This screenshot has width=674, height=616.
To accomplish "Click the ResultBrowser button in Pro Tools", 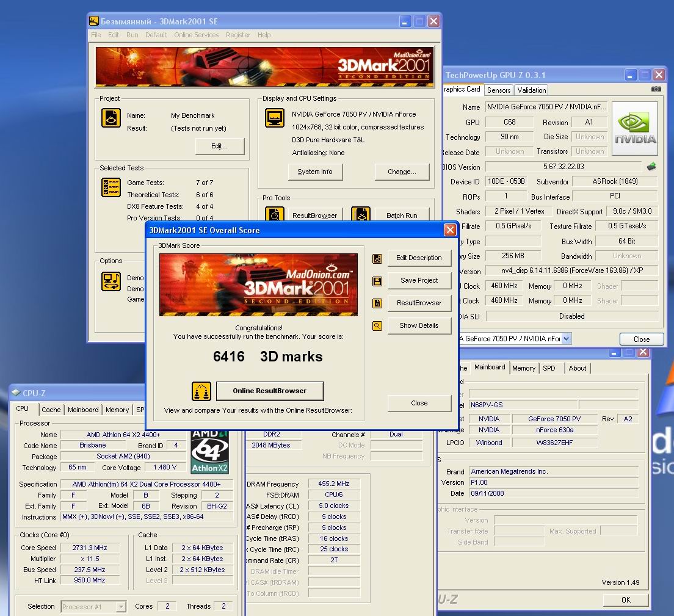I will pos(315,216).
